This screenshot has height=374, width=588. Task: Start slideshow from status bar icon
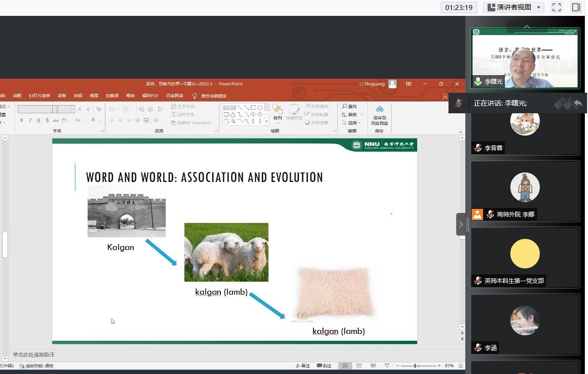coord(387,366)
